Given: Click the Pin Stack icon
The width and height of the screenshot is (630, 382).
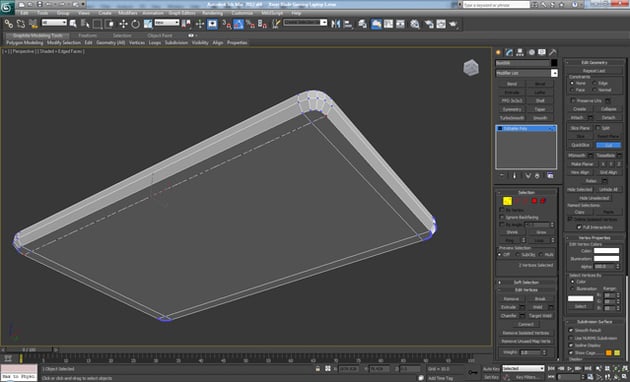Looking at the screenshot, I should 502,176.
